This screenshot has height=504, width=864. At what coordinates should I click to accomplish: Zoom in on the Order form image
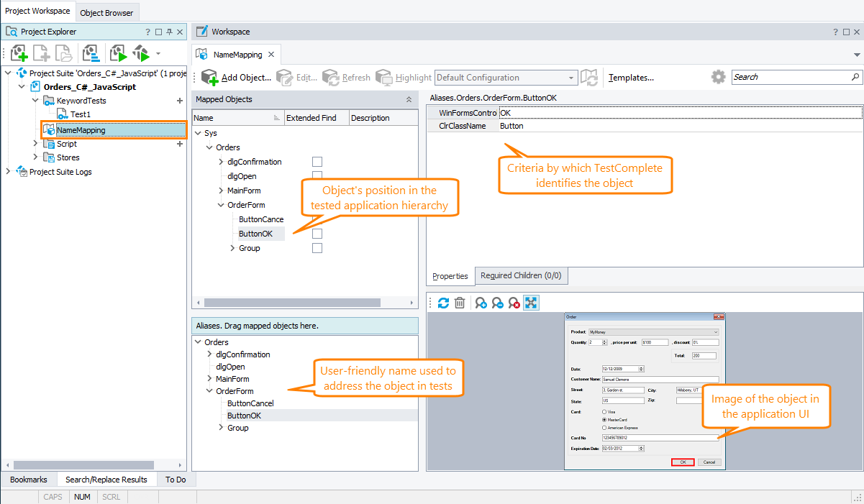481,303
